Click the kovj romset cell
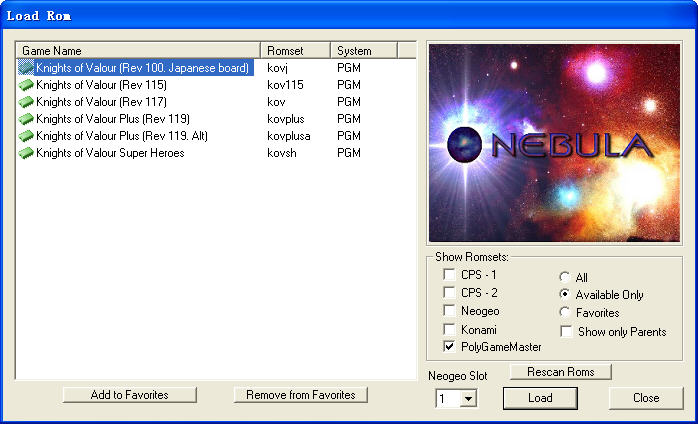This screenshot has width=698, height=424. (279, 68)
